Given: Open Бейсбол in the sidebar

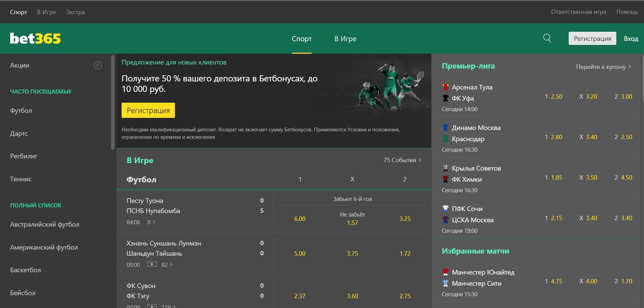Looking at the screenshot, I should coord(23,293).
